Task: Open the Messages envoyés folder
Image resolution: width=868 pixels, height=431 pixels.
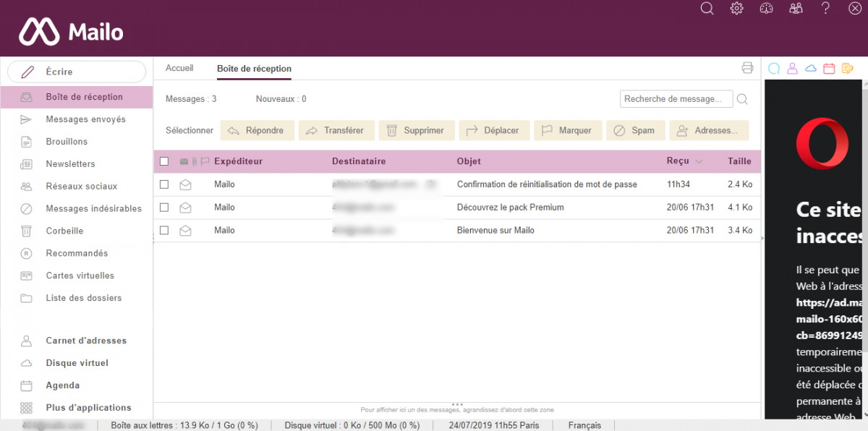Action: click(85, 119)
